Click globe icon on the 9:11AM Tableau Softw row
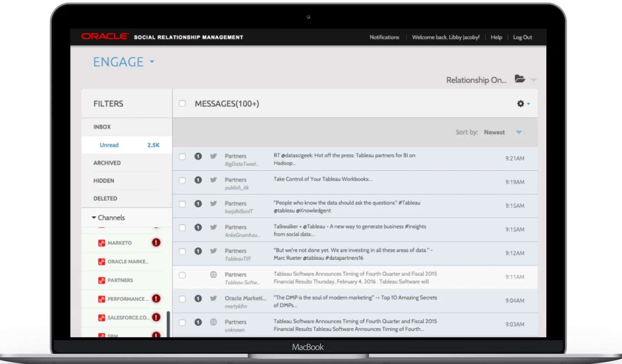The width and height of the screenshot is (622, 364). click(x=214, y=275)
